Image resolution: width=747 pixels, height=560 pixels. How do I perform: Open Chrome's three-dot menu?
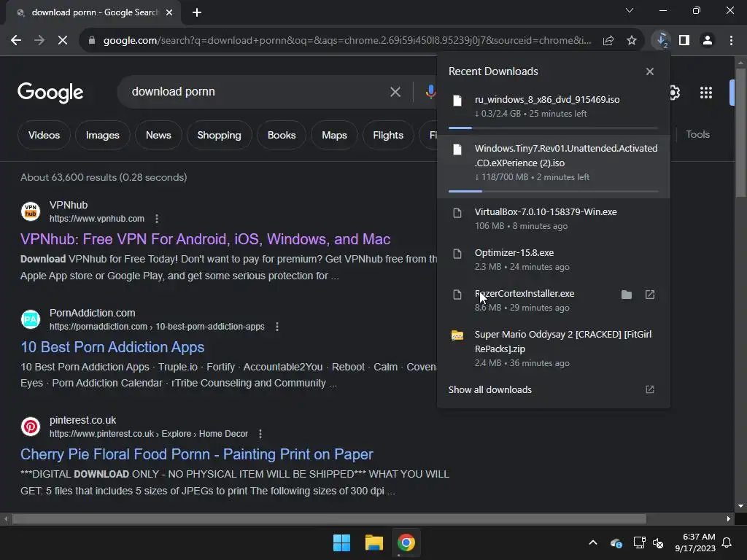click(x=731, y=41)
